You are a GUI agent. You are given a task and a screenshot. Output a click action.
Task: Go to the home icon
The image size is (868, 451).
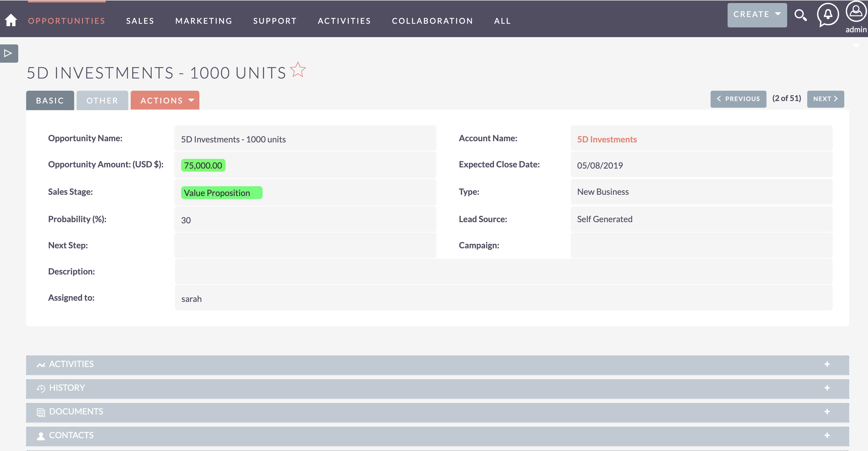[x=11, y=20]
